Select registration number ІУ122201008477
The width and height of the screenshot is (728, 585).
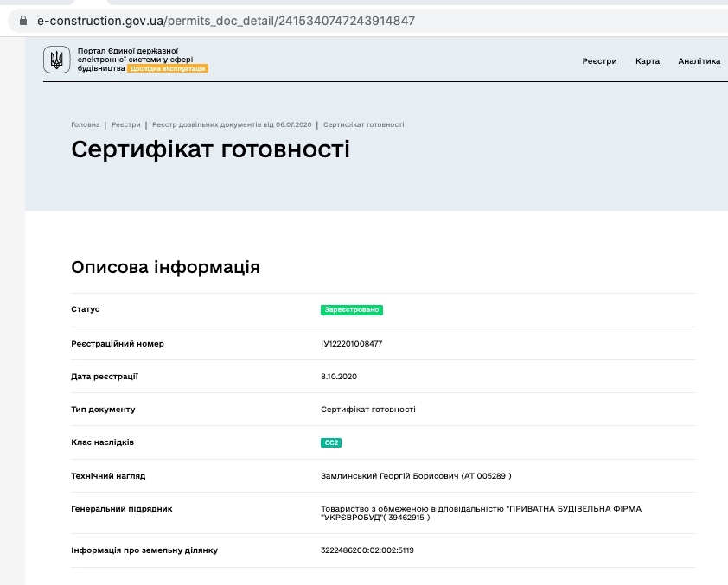point(352,344)
